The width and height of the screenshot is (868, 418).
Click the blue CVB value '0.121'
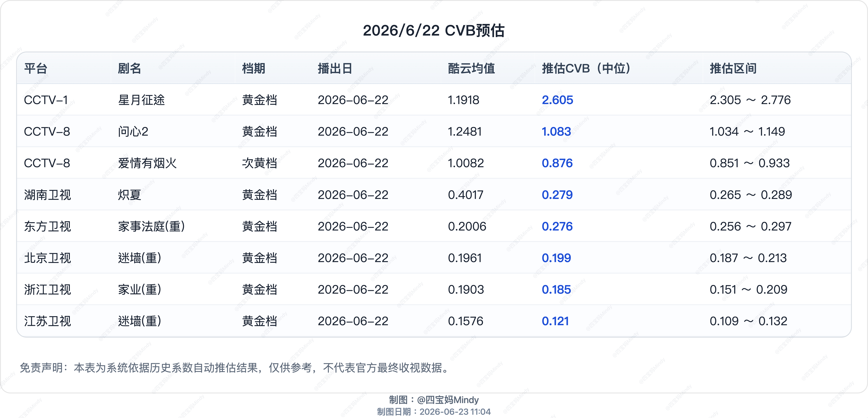tap(555, 321)
